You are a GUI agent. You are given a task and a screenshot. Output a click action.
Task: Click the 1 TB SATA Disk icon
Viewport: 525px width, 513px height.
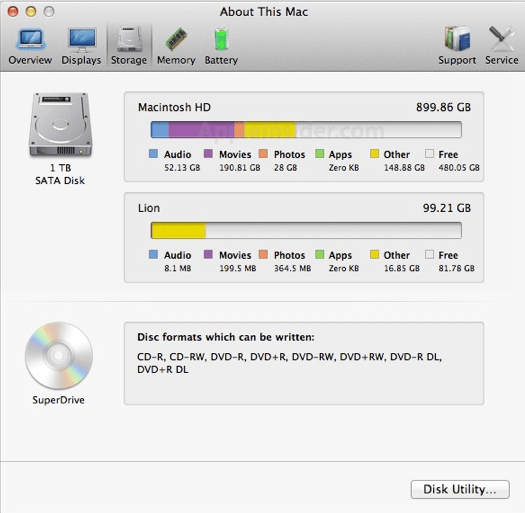[x=60, y=125]
